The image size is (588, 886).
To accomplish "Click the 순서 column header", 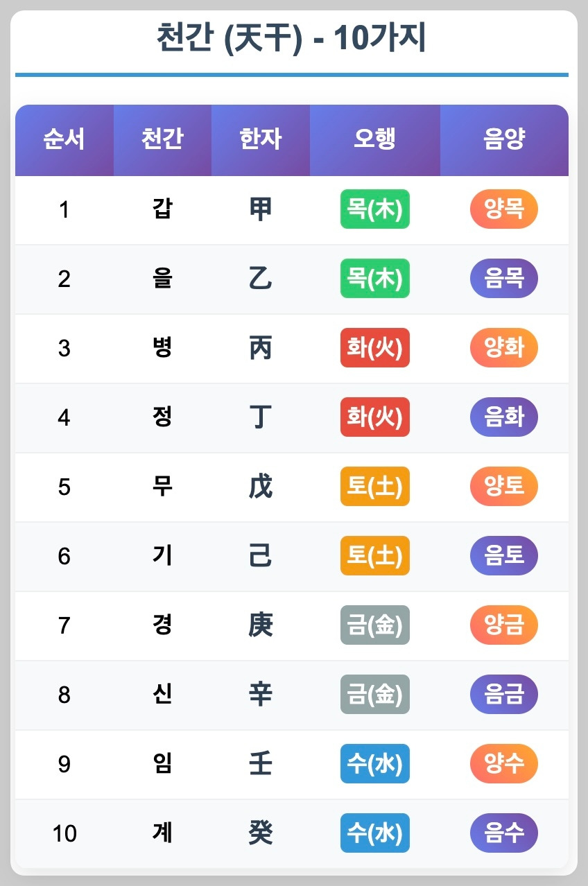I will coord(64,139).
